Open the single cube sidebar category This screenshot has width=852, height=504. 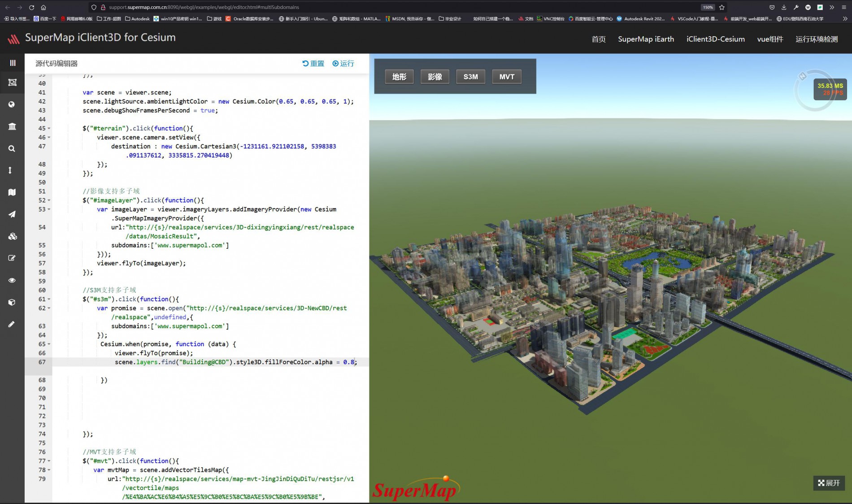12,302
